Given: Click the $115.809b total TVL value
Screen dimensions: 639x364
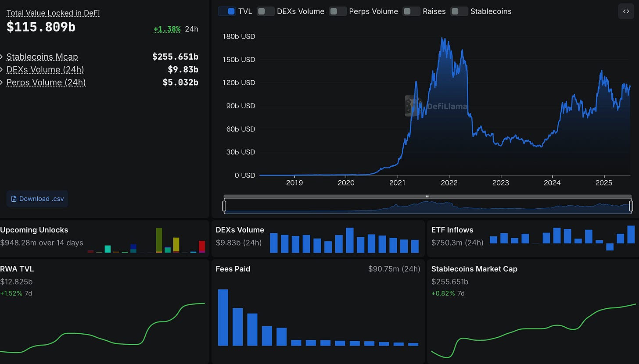Looking at the screenshot, I should click(41, 27).
